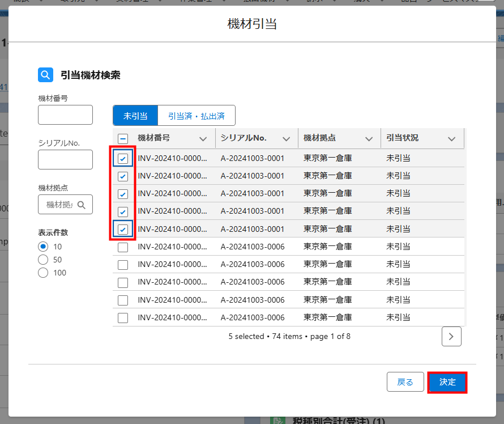Expand the 機材拠点 column header menu

369,139
